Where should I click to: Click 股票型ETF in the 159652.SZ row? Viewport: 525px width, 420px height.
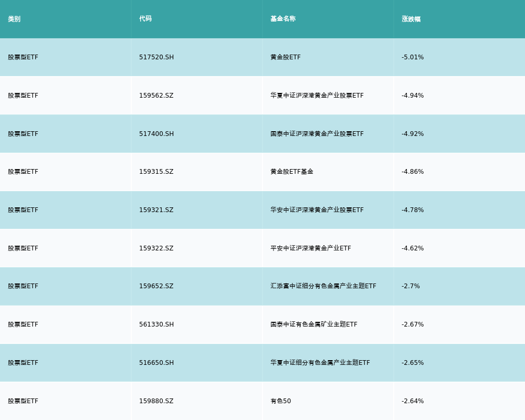23,286
